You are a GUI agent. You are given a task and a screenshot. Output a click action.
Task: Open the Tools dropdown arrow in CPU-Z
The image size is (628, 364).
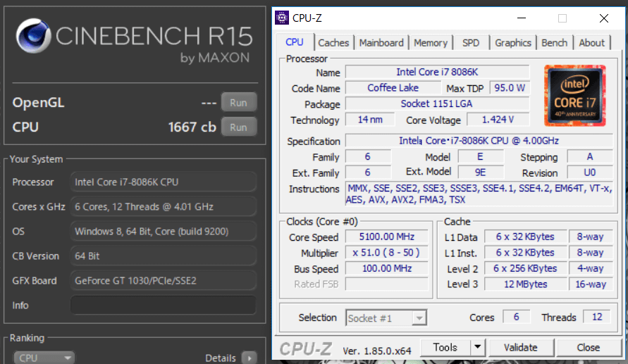pyautogui.click(x=477, y=347)
